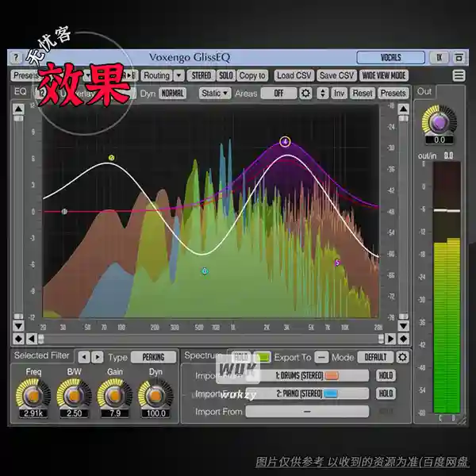Toggle STEREO channel mode

click(x=202, y=75)
